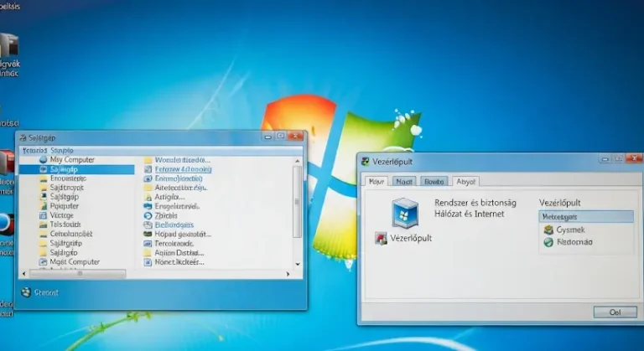Viewport: 644px width, 351px height.
Task: Maximize the Sajátgép window
Action: click(281, 136)
